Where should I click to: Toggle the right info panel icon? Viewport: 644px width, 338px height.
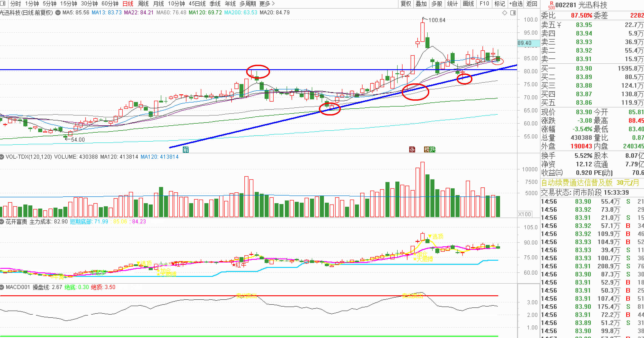point(513,13)
